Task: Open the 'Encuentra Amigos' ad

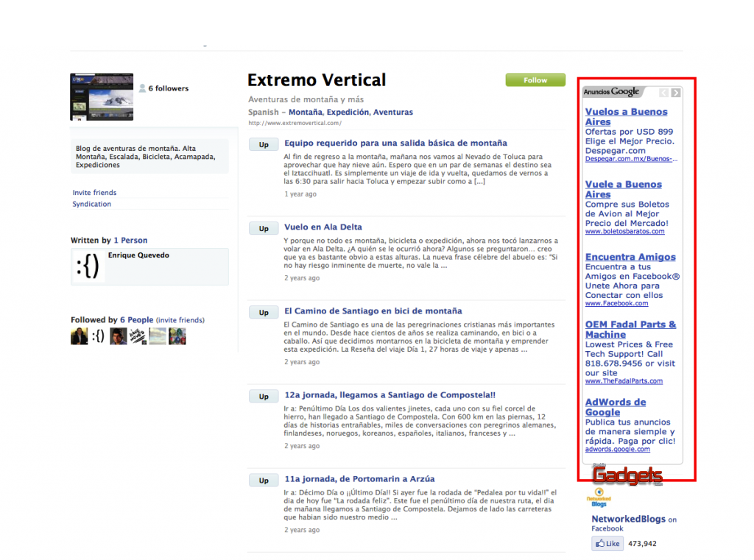Action: pos(630,257)
